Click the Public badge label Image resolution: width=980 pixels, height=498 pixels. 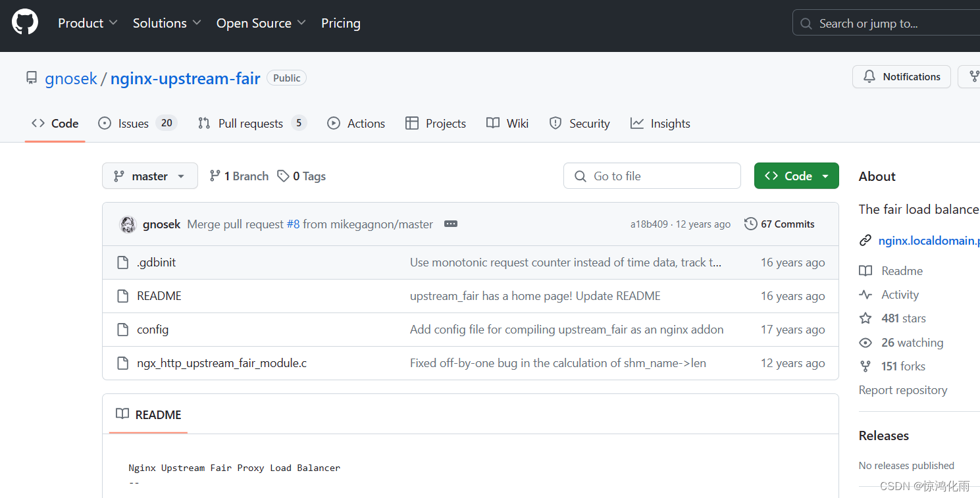pyautogui.click(x=287, y=78)
